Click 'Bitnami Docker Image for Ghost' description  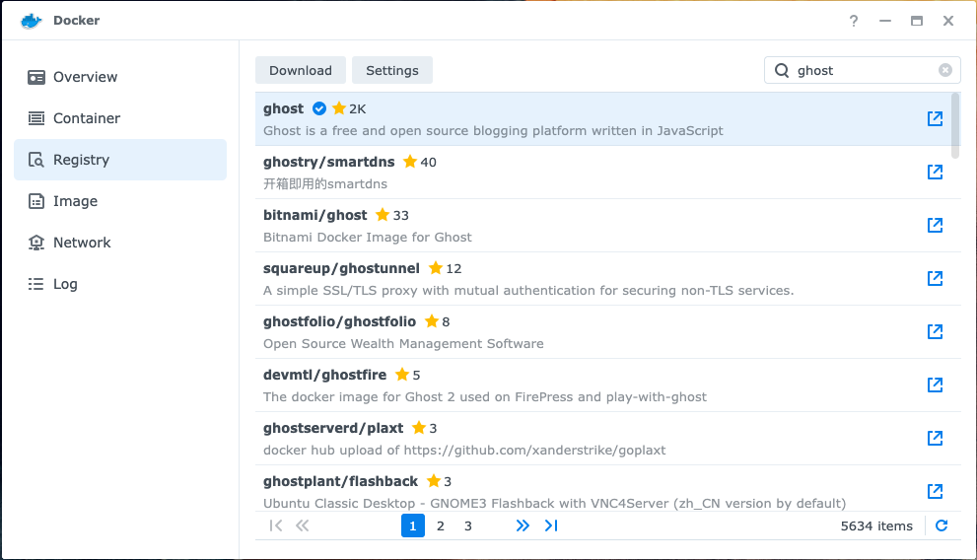pos(367,238)
